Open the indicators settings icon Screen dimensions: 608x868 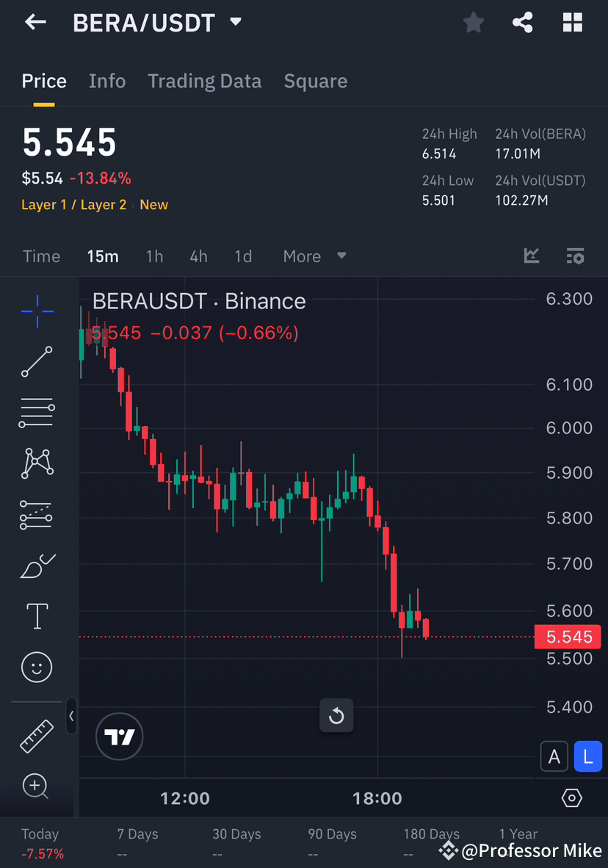(x=576, y=256)
